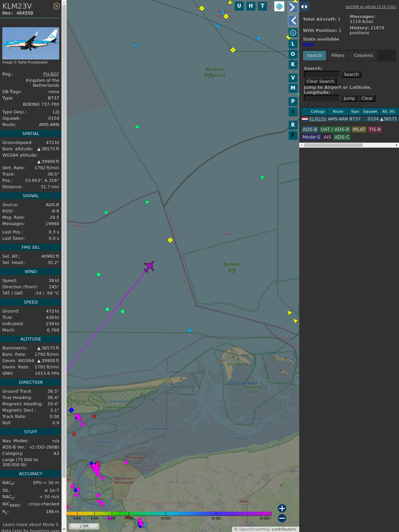The height and width of the screenshot is (532, 399).
Task: Click the Clear Search button
Action: tap(320, 81)
